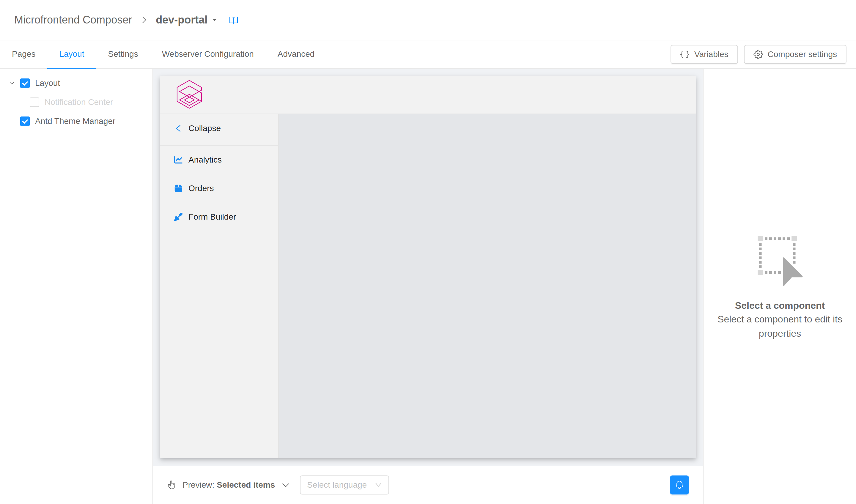Open the documentation book icon
This screenshot has width=856, height=504.
point(233,20)
